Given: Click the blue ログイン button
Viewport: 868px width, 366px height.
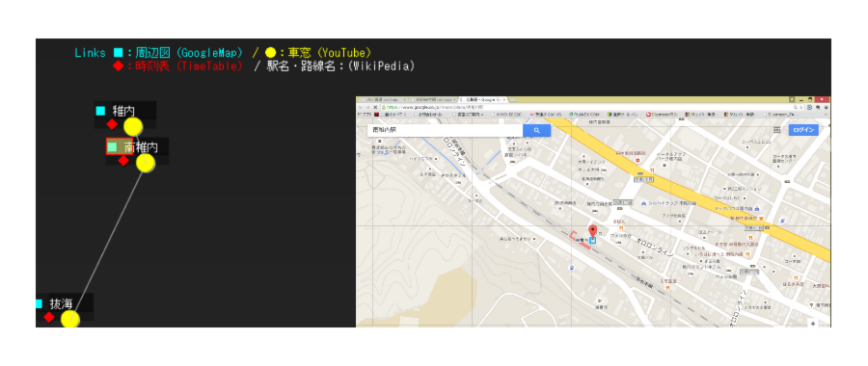Looking at the screenshot, I should point(803,130).
